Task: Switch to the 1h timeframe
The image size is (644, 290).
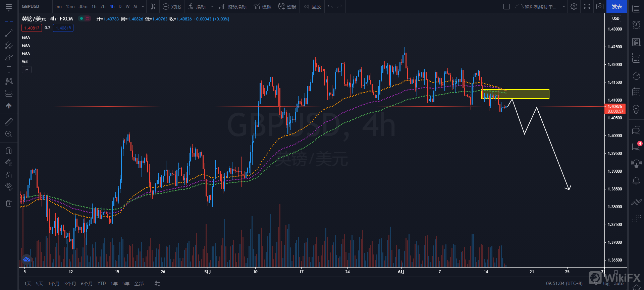Action: pyautogui.click(x=94, y=6)
